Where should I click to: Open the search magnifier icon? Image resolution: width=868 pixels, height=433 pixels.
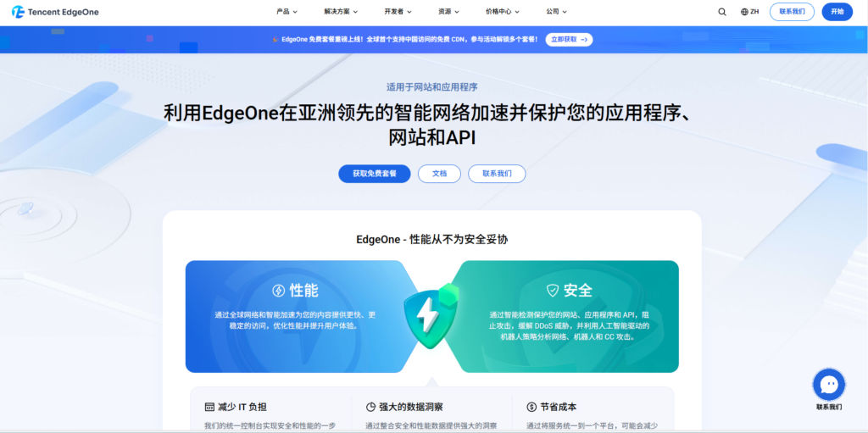[x=722, y=12]
